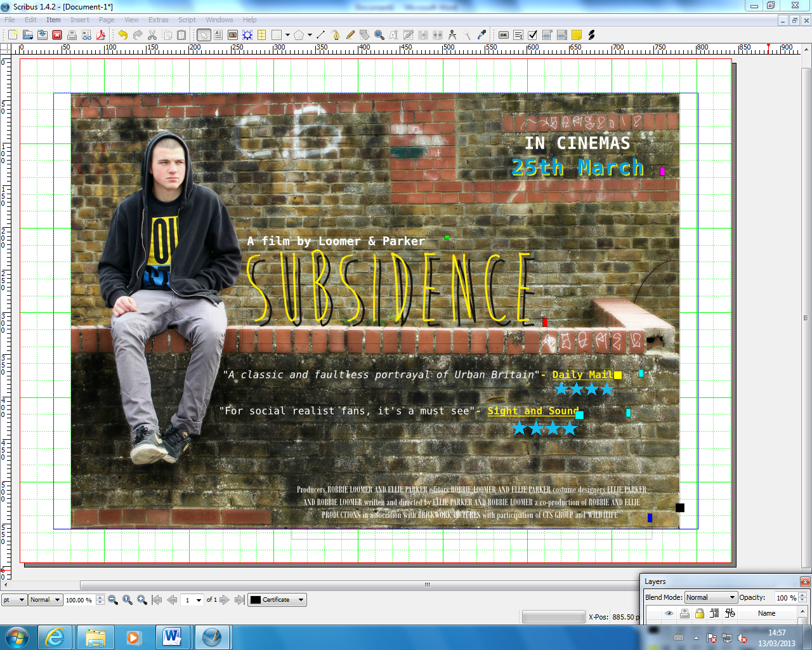Select the Measurements compass tool
Image resolution: width=812 pixels, height=650 pixels.
(452, 35)
